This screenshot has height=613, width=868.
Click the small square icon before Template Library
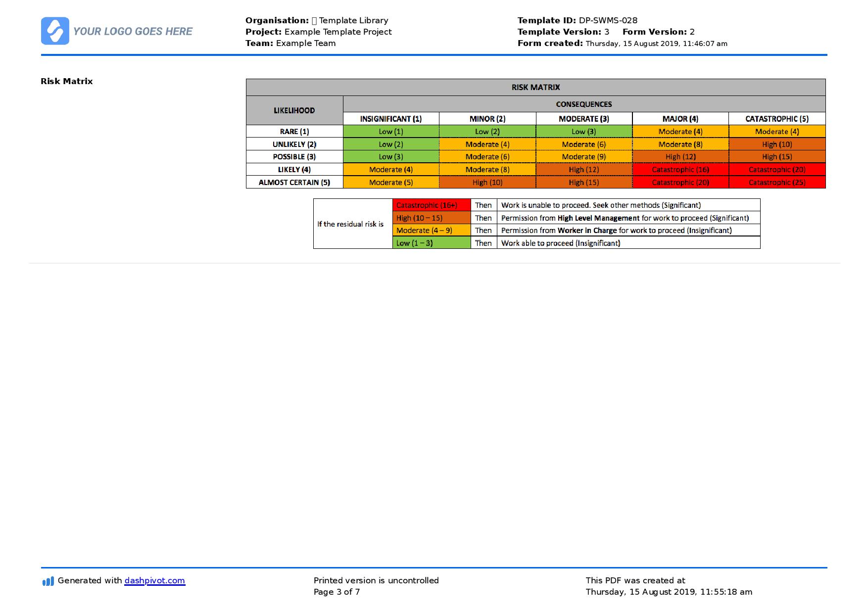(x=314, y=21)
